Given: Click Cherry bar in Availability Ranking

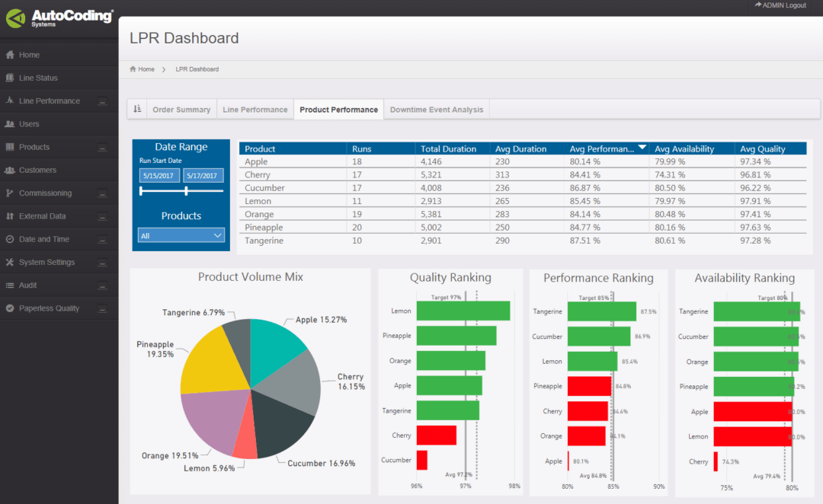Looking at the screenshot, I should point(716,461).
